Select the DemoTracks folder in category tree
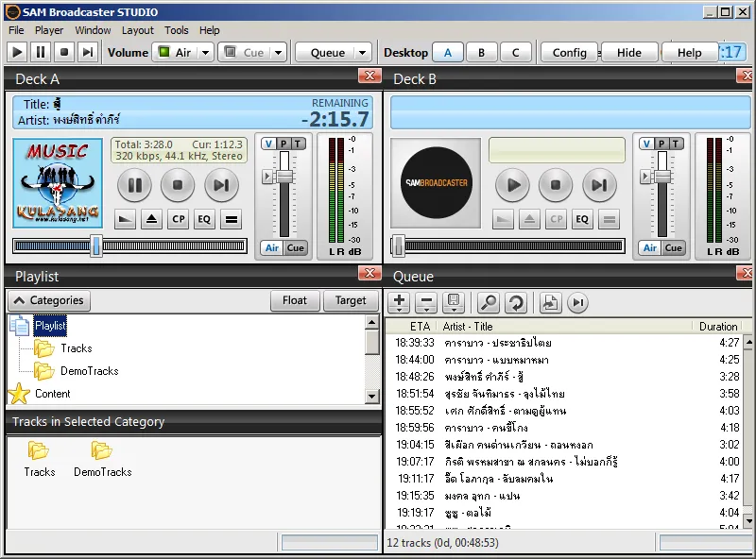The height and width of the screenshot is (559, 756). [x=90, y=371]
